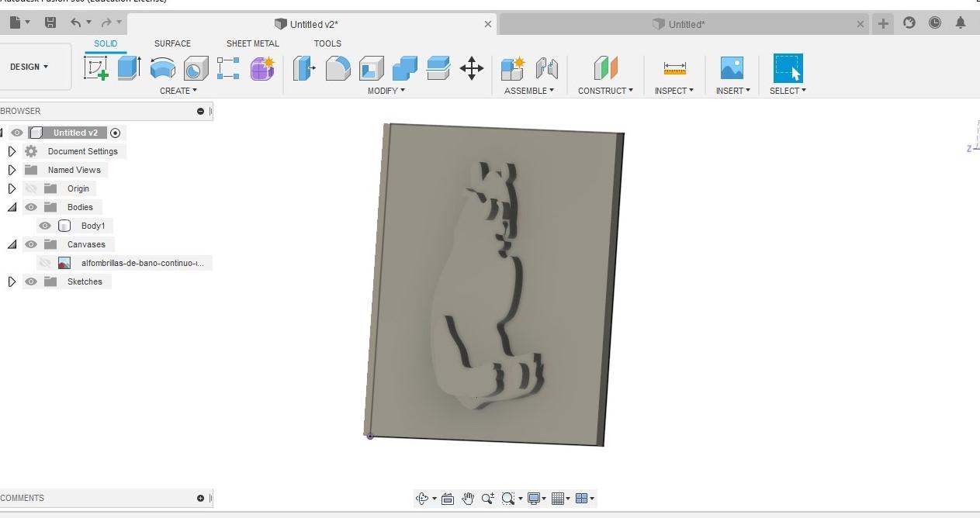Expand the Named Views node
Viewport: 980px width, 518px height.
click(12, 170)
